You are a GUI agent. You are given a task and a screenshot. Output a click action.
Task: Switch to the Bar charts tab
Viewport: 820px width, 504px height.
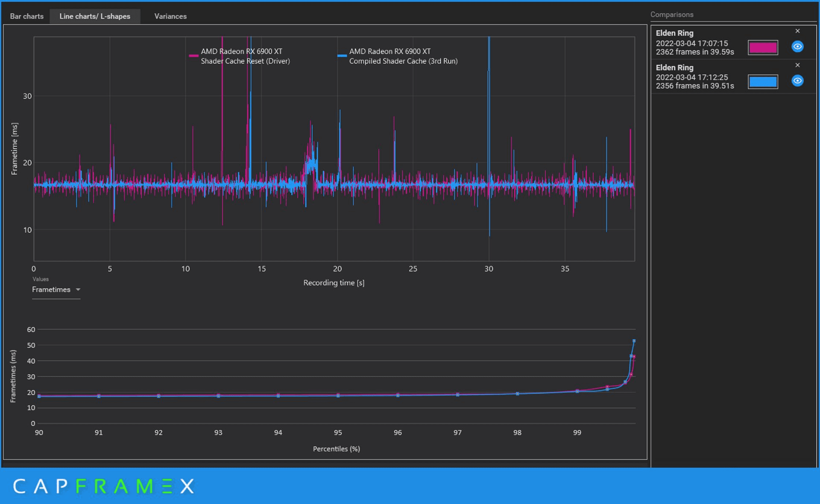26,16
